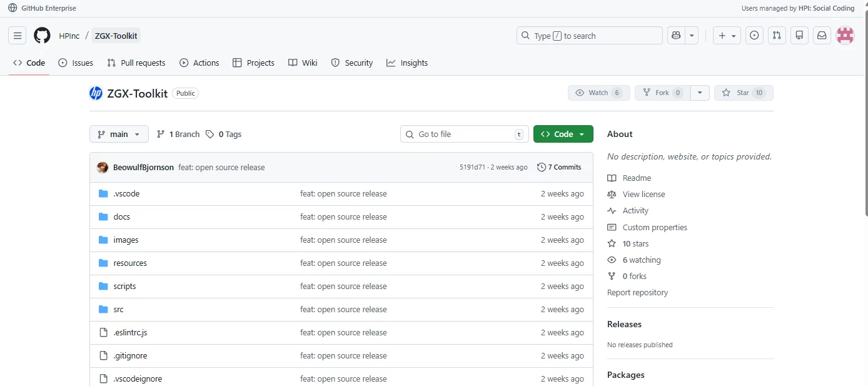Open the View license link

pyautogui.click(x=636, y=195)
